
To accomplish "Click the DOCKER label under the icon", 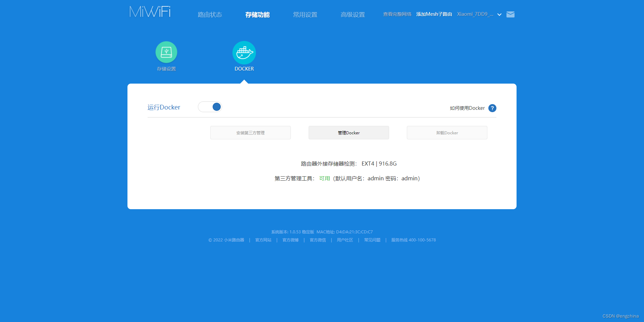I will (244, 69).
